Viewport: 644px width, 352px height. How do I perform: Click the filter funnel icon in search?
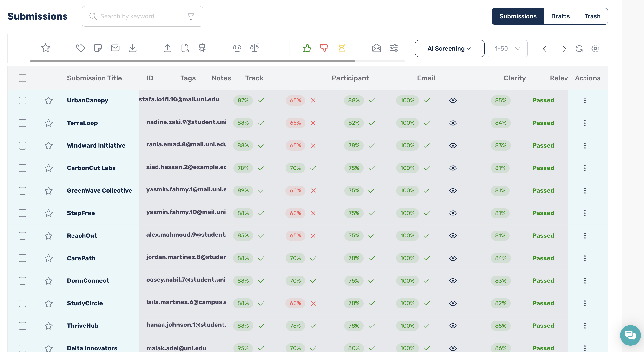[191, 17]
